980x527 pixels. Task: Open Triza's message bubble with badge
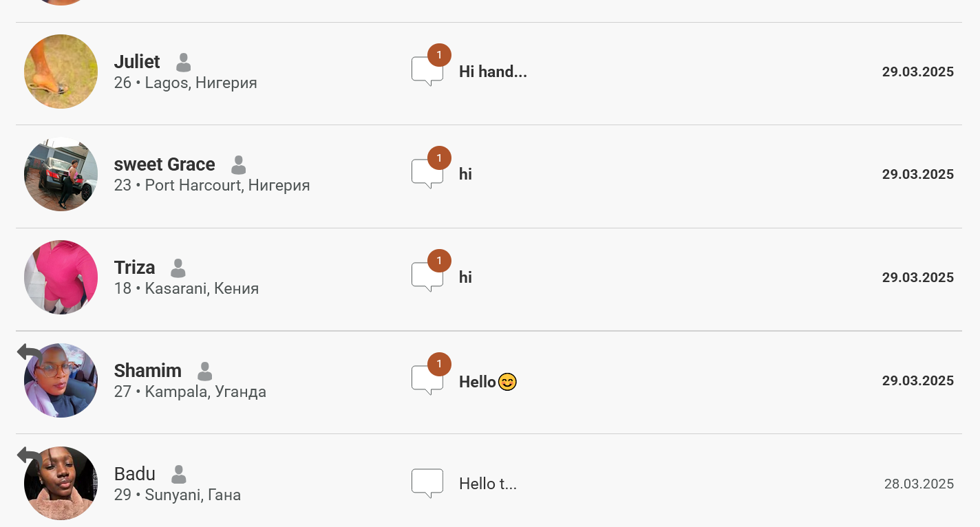427,277
